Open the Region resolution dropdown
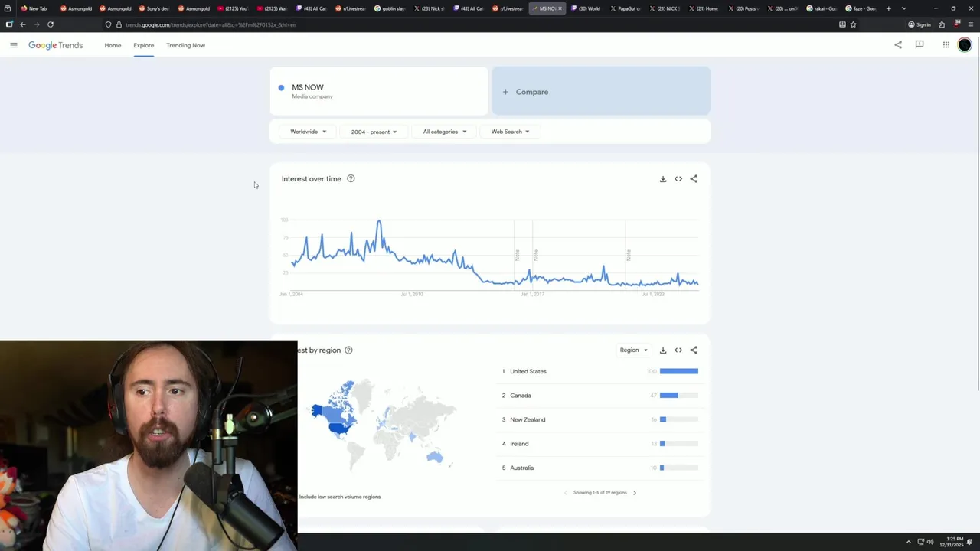The image size is (980, 551). point(633,350)
